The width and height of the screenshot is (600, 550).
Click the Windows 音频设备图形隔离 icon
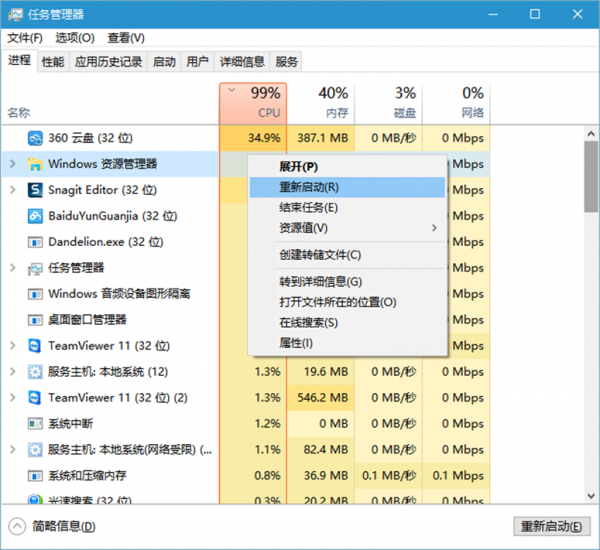(35, 294)
